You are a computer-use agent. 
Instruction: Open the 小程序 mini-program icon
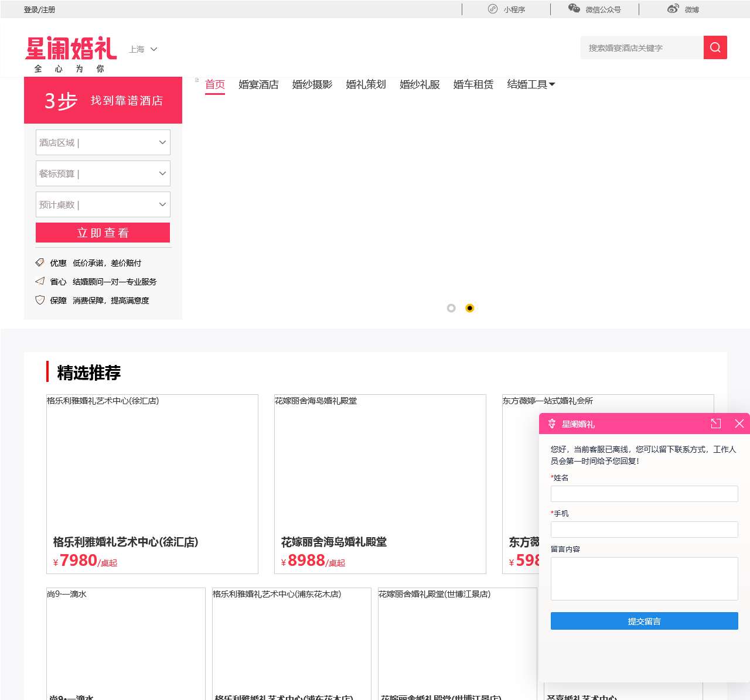point(490,9)
